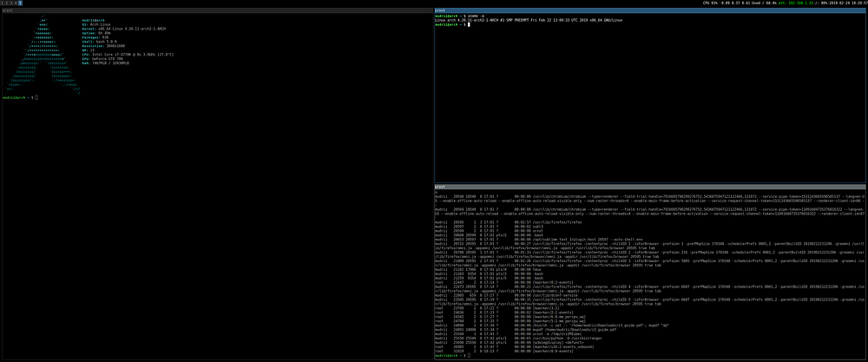Screen dimensions: 868x362
Task: Select the tmux process line
Action: (x=488, y=270)
